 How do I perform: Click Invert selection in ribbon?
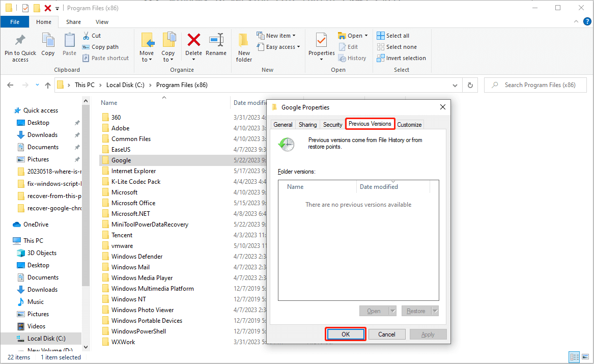[401, 58]
